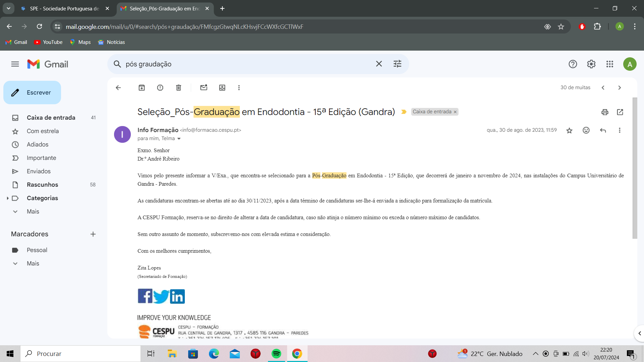Open the LinkedIn icon in the signature
The height and width of the screenshot is (362, 644).
tap(177, 296)
